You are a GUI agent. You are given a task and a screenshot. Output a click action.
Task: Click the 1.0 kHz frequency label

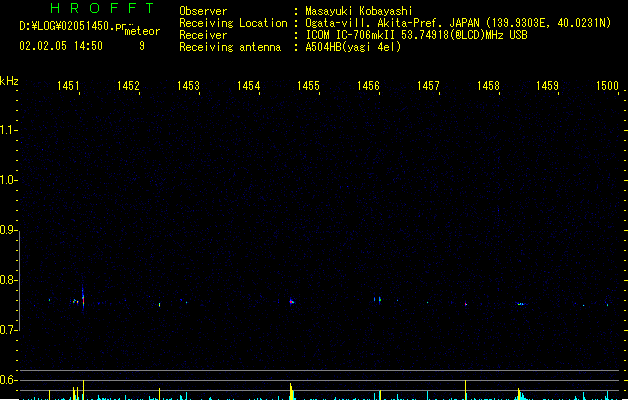pos(7,180)
